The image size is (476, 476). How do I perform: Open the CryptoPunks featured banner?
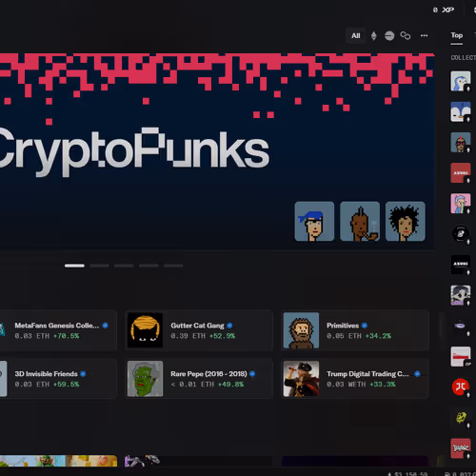click(217, 151)
